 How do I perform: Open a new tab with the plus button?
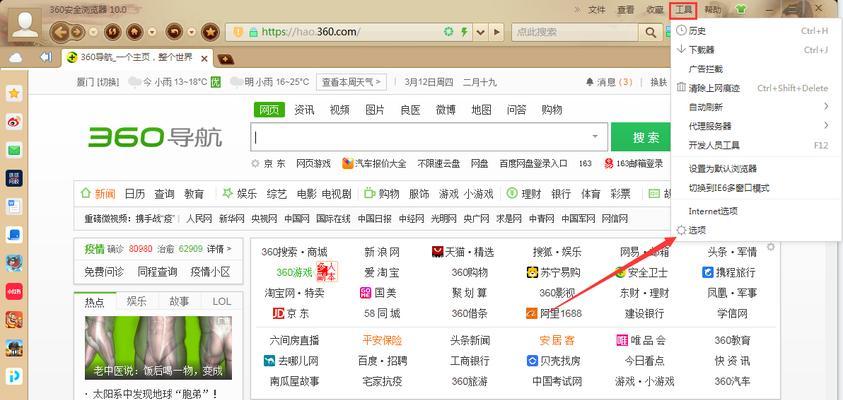(225, 59)
